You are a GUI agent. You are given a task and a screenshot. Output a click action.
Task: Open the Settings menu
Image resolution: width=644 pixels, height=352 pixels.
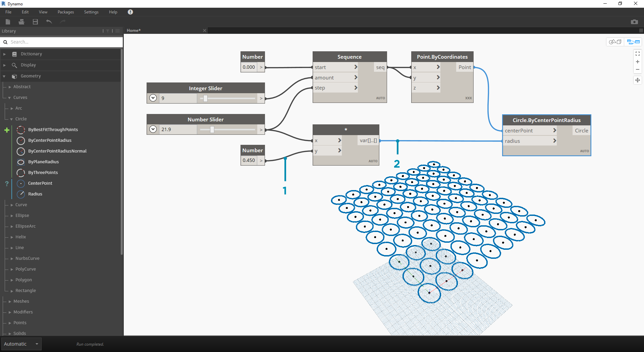pyautogui.click(x=91, y=12)
